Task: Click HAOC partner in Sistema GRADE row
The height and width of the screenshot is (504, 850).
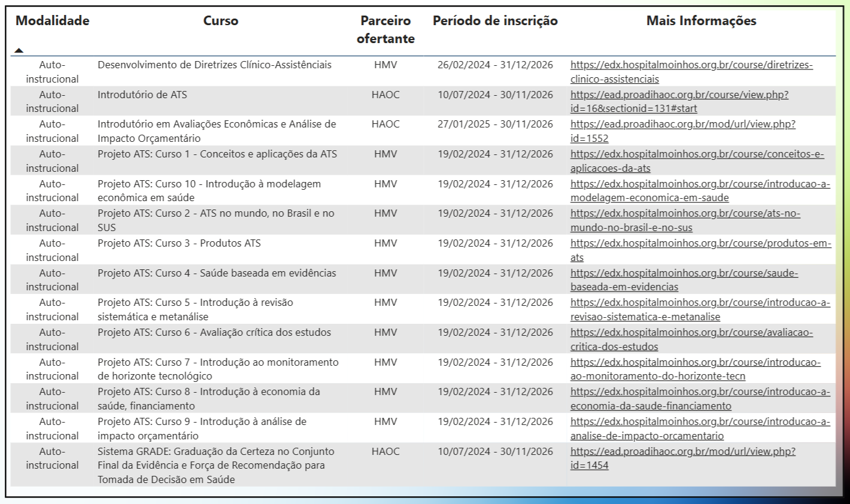Action: (x=385, y=451)
